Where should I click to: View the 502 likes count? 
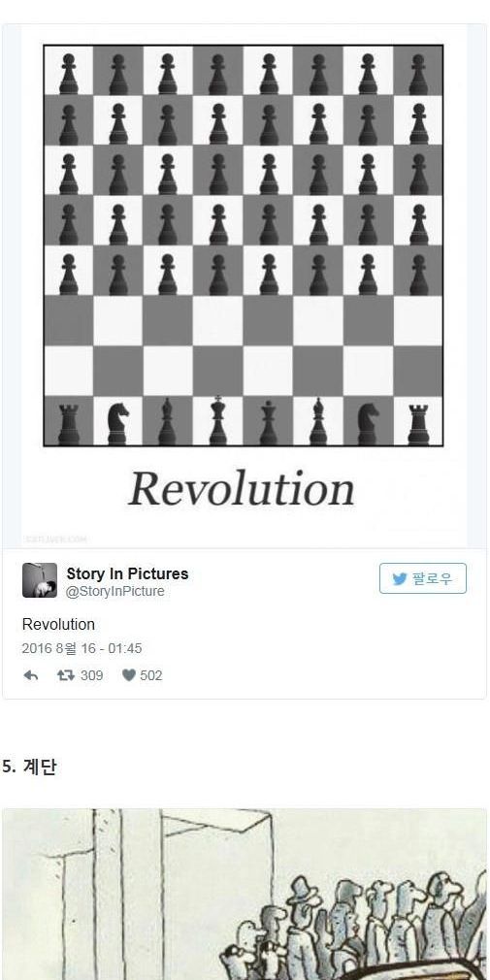click(150, 675)
